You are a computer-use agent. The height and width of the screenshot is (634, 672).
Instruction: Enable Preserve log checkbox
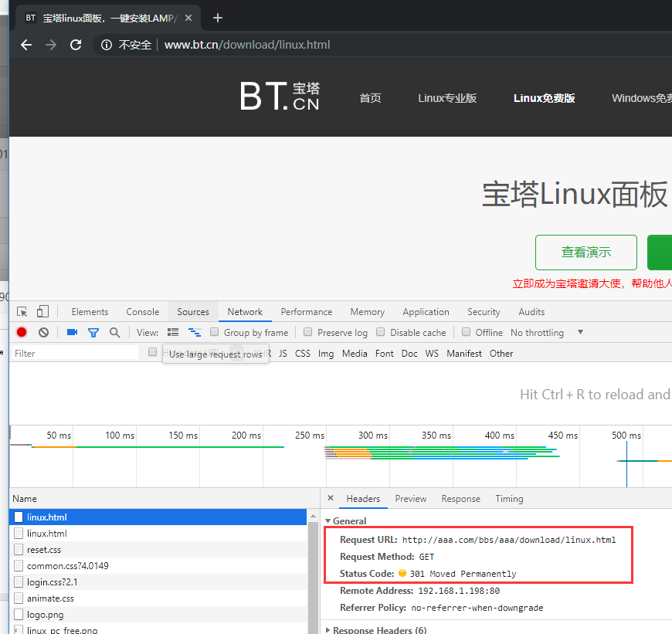click(x=307, y=332)
